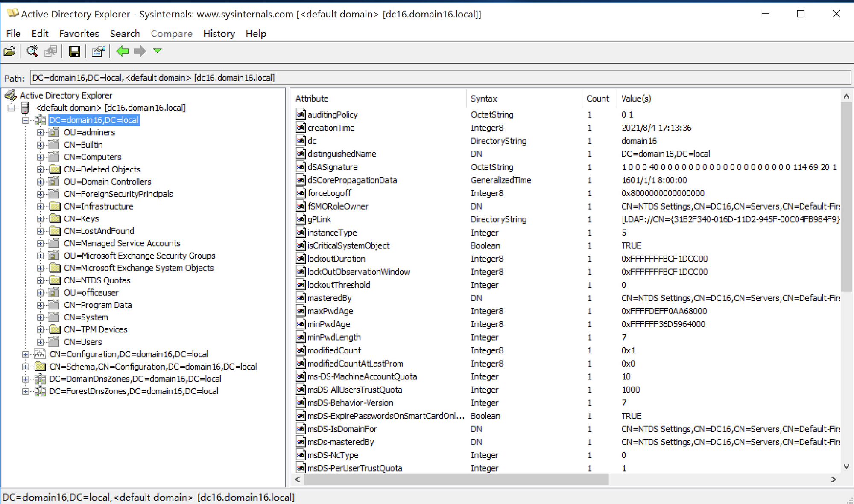The height and width of the screenshot is (504, 854).
Task: Expand the CN=Users node
Action: 40,342
